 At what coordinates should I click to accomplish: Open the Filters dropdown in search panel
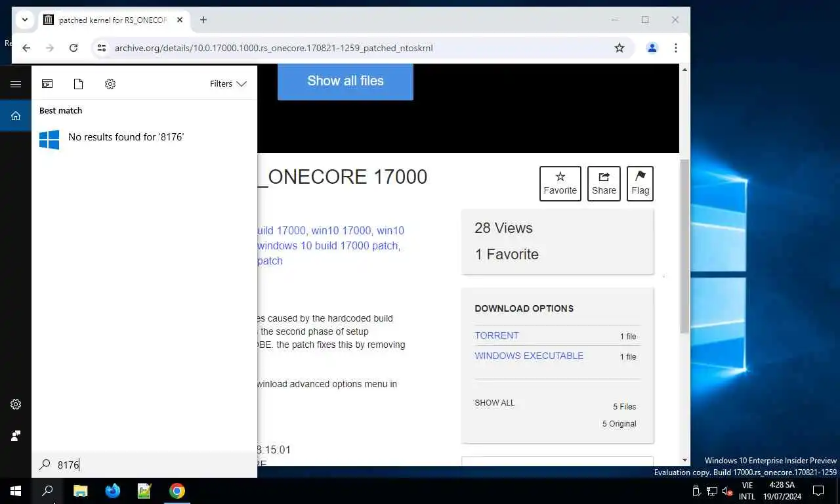click(x=228, y=84)
